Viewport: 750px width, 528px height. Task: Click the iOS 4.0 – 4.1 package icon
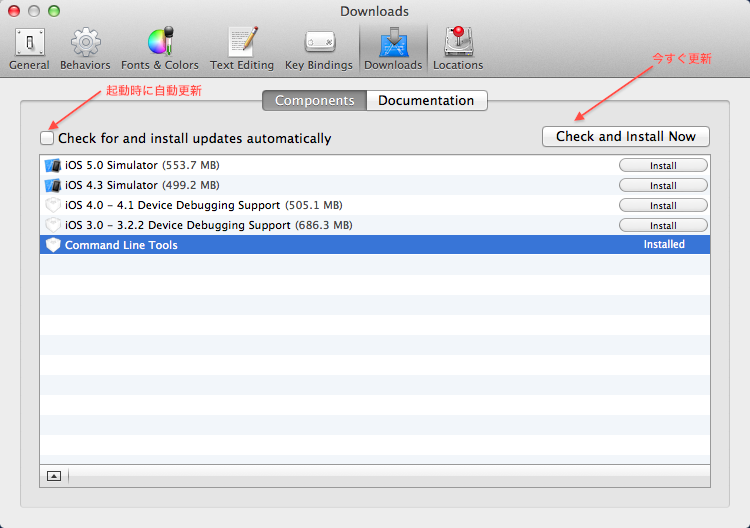53,205
